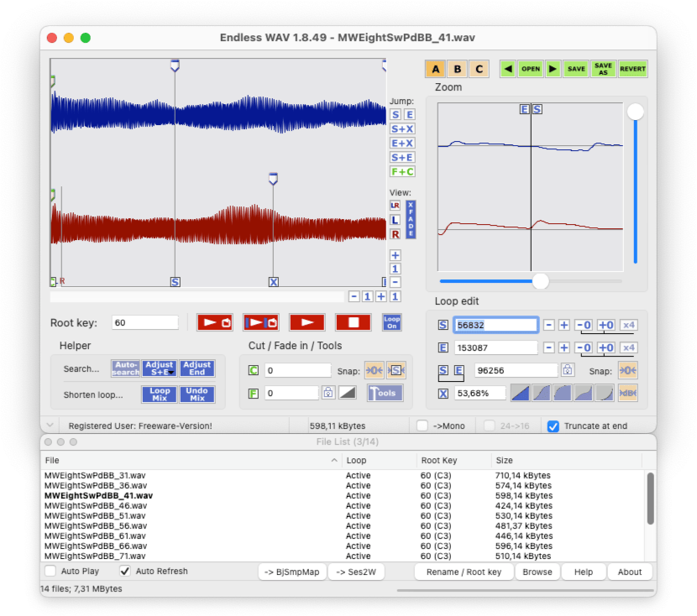Image resolution: width=697 pixels, height=616 pixels.
Task: Zoom in horizontally under the waveform
Action: [x=381, y=297]
